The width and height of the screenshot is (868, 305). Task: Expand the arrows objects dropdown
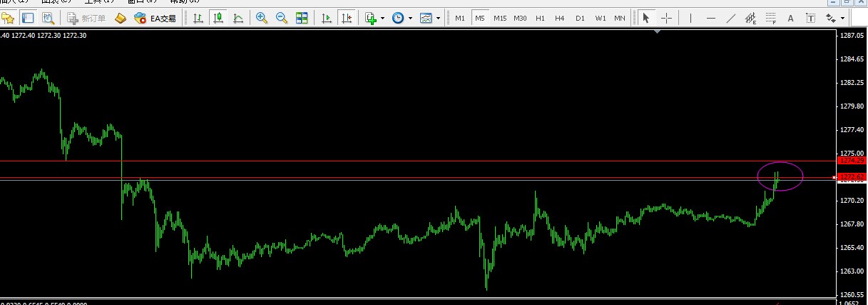843,18
